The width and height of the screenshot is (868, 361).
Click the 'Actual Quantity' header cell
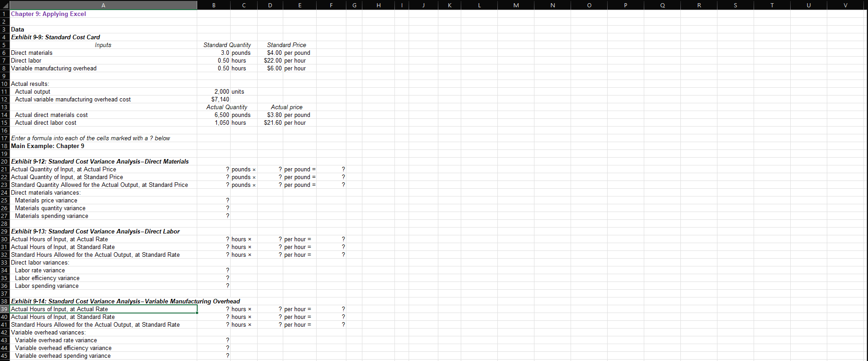pyautogui.click(x=227, y=107)
